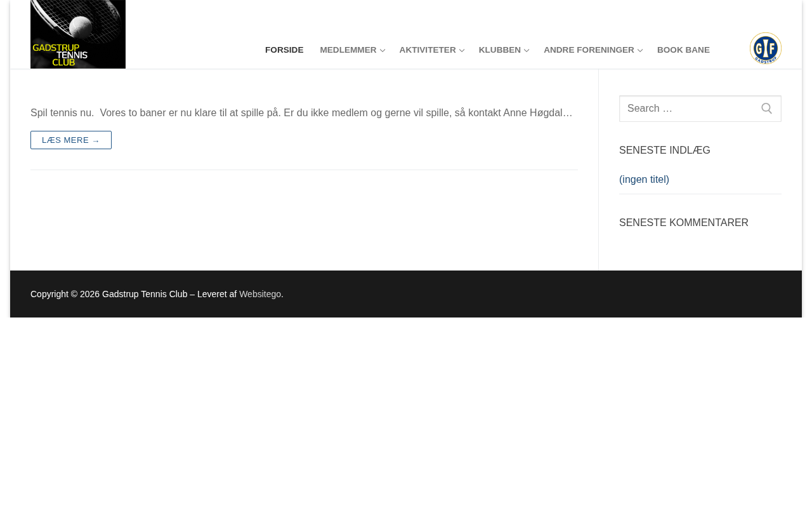Expand the Andre Foreninger dropdown chevron

coord(640,51)
